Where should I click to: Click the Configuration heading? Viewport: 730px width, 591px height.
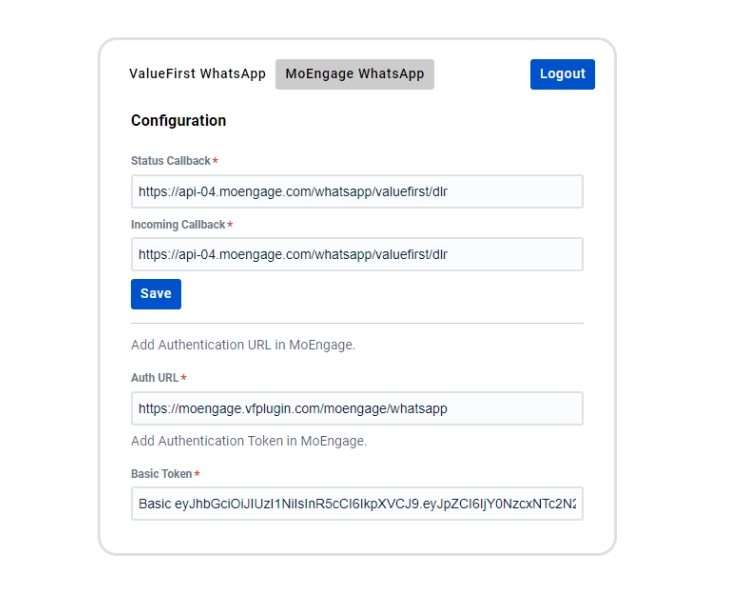click(x=178, y=121)
